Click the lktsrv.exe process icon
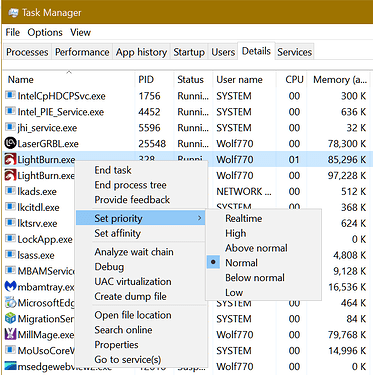373x375 pixels. click(x=10, y=223)
